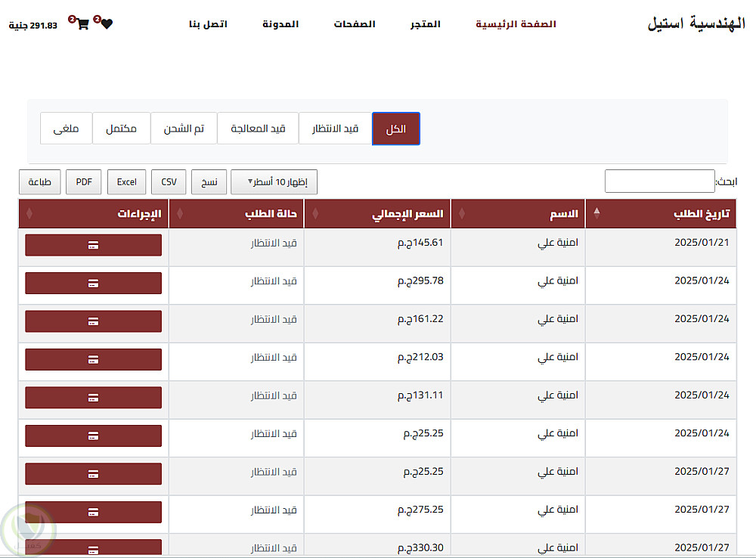Go to الصفحة الرئيسية menu item
The width and height of the screenshot is (756, 558).
[516, 24]
